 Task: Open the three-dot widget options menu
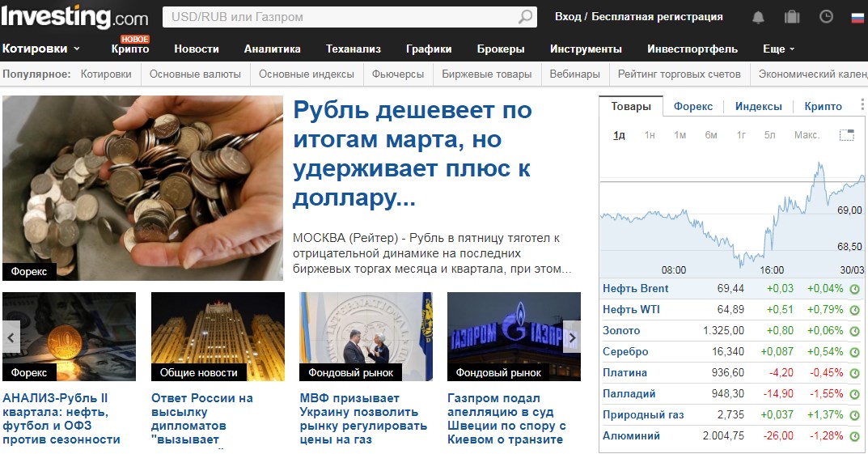(862, 104)
